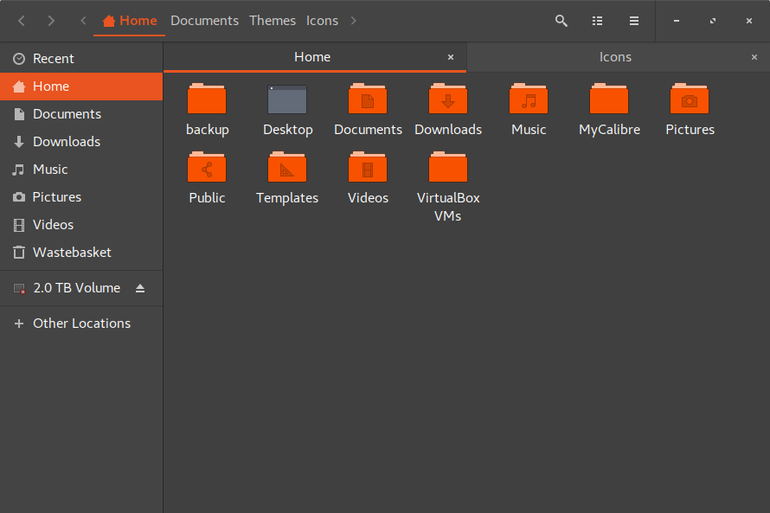The width and height of the screenshot is (770, 513).
Task: Open Pictures in the sidebar
Action: [x=81, y=197]
